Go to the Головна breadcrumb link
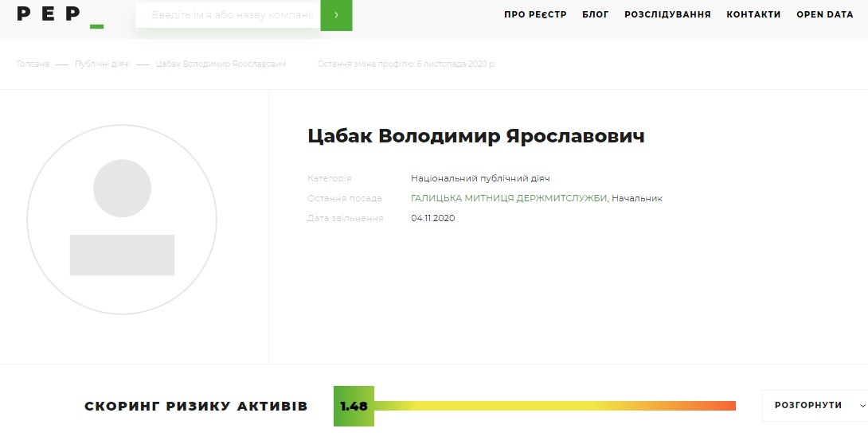Screen dimensions: 868x440 (33, 64)
